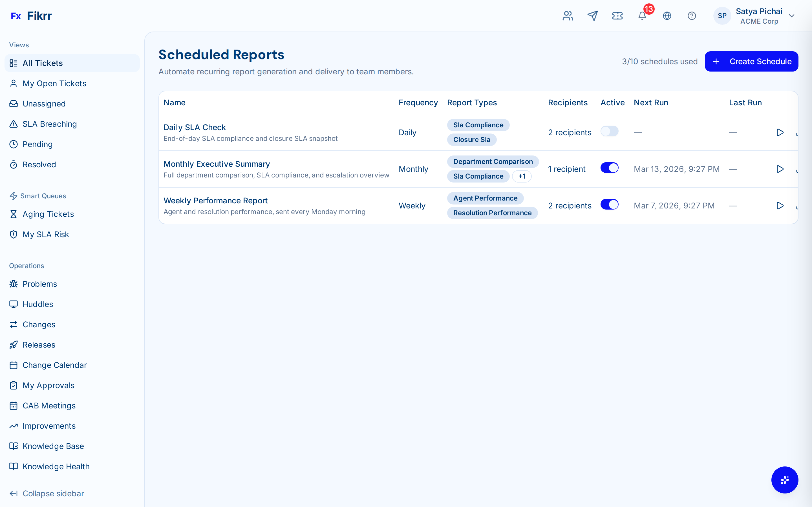This screenshot has height=507, width=812.
Task: Select the send/share icon in the top bar
Action: tap(593, 16)
